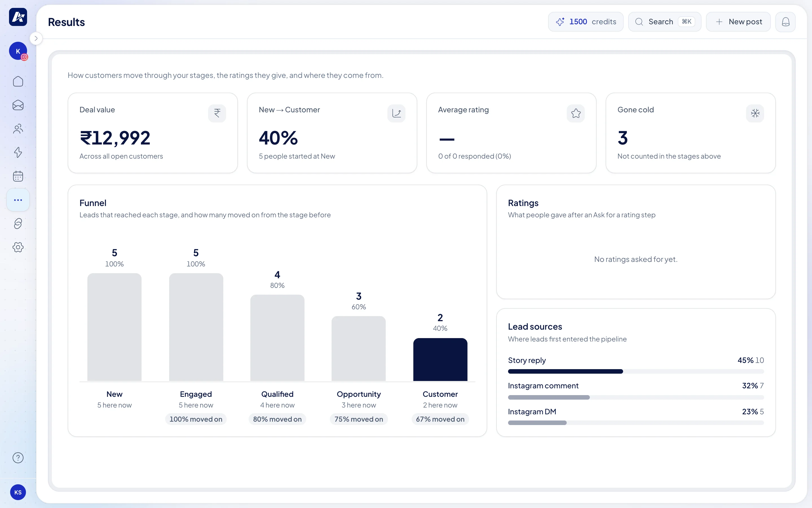Click the 'Instagram DM' lead source label

click(x=532, y=411)
